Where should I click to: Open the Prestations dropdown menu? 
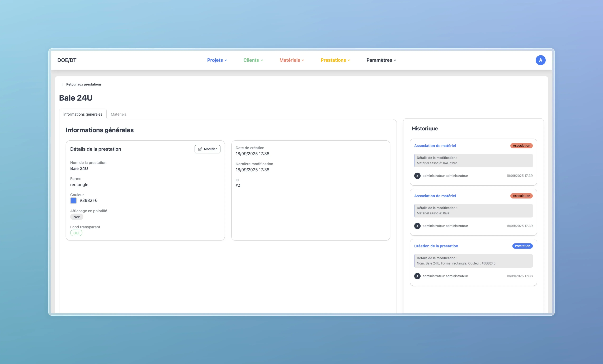point(335,60)
